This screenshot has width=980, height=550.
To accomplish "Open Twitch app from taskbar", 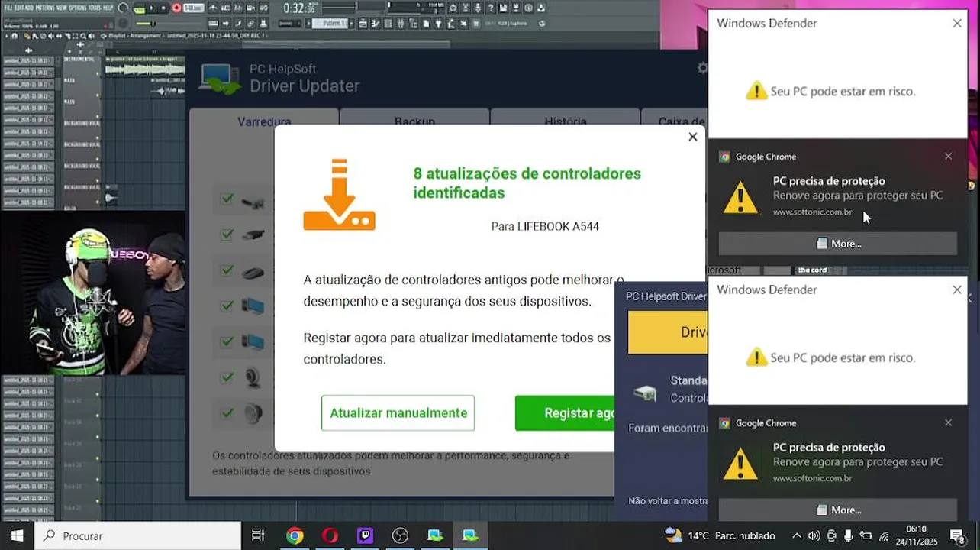I will coord(365,535).
